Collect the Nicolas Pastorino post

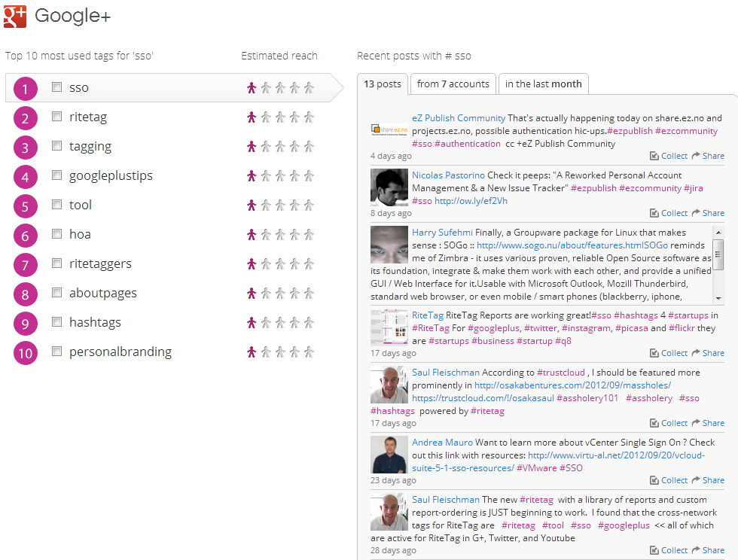click(x=669, y=213)
